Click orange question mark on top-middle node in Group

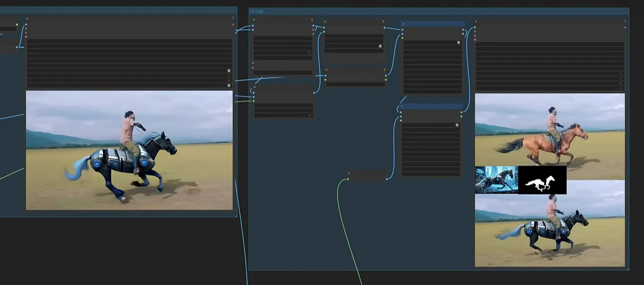coord(383,22)
